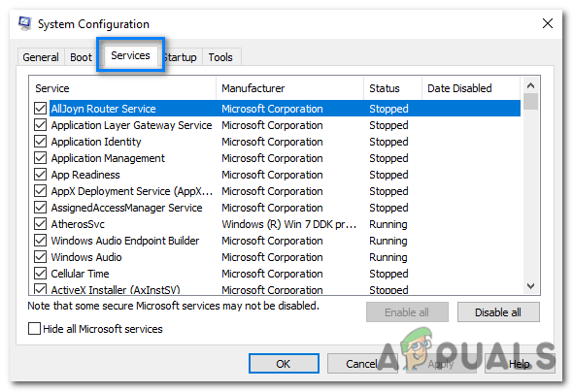Switch to the Tools tab
Screen dimensions: 573x392
point(220,57)
